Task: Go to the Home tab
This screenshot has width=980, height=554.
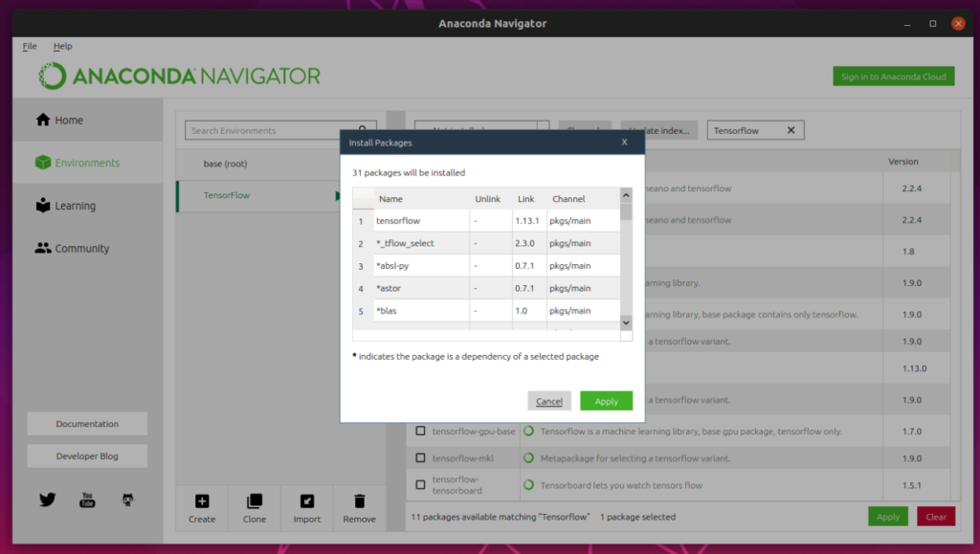Action: coord(87,120)
